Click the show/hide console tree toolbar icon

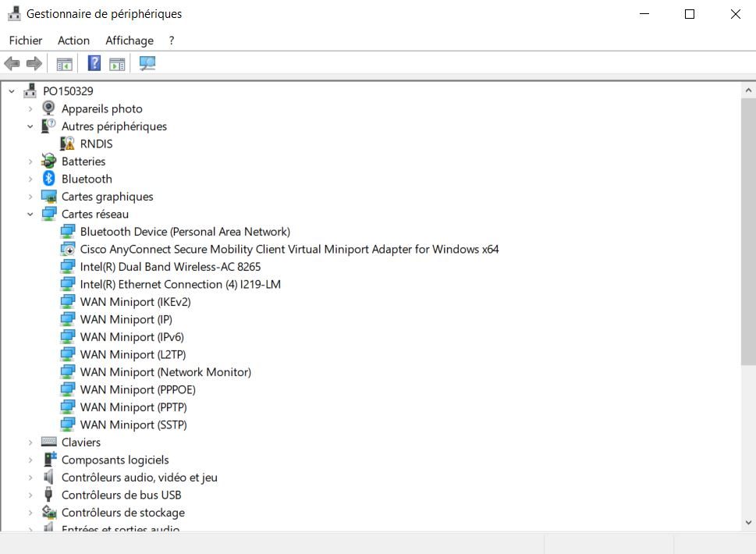64,64
